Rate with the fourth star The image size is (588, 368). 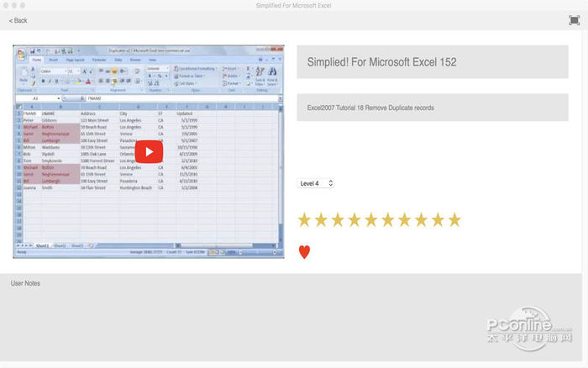pyautogui.click(x=354, y=220)
